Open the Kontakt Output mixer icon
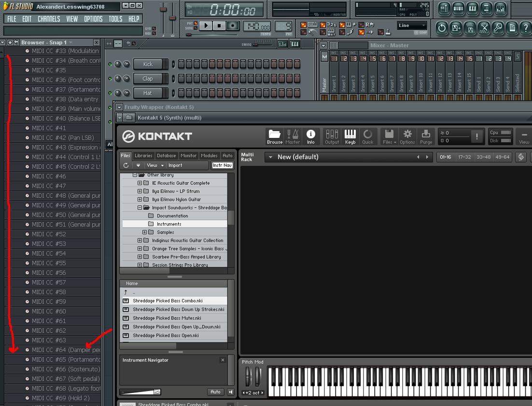The height and width of the screenshot is (406, 532). [332, 136]
